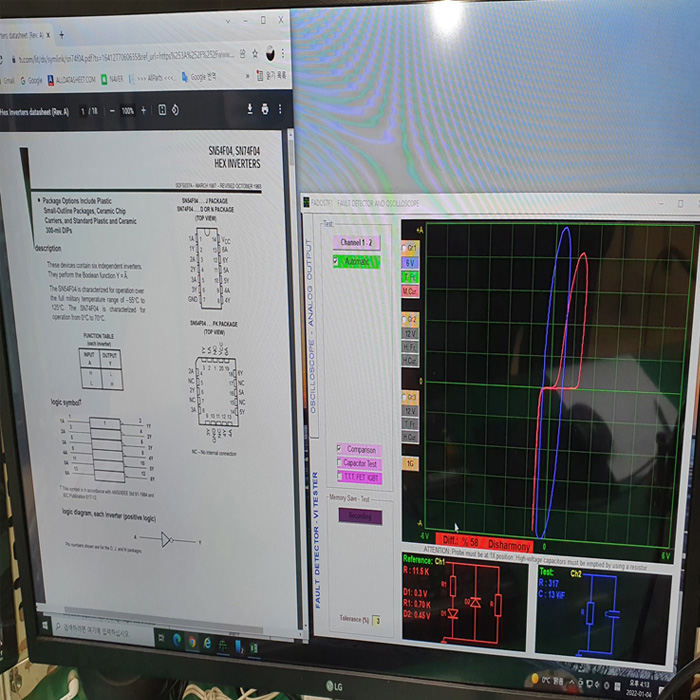Open the ALLDATASHEET.COM bookmark

tap(71, 80)
